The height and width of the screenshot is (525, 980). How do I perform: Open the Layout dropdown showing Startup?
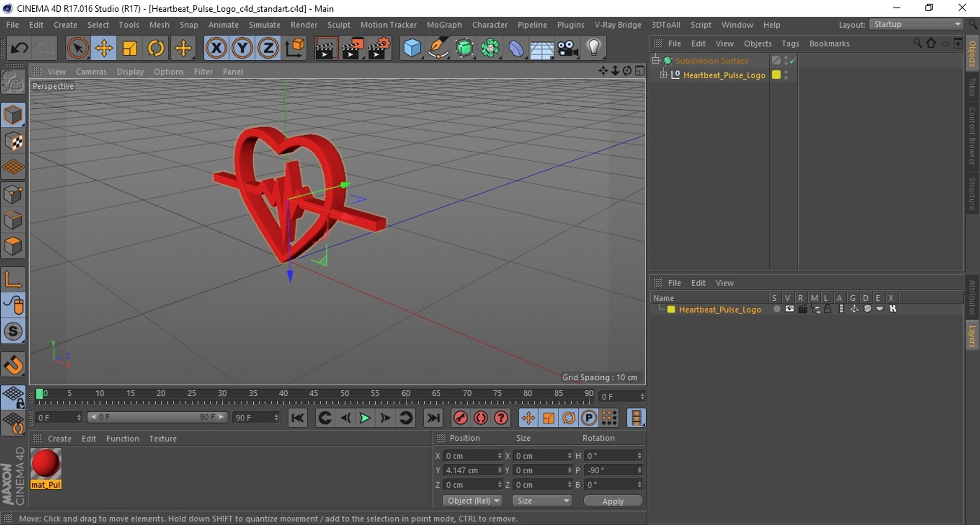tap(917, 25)
